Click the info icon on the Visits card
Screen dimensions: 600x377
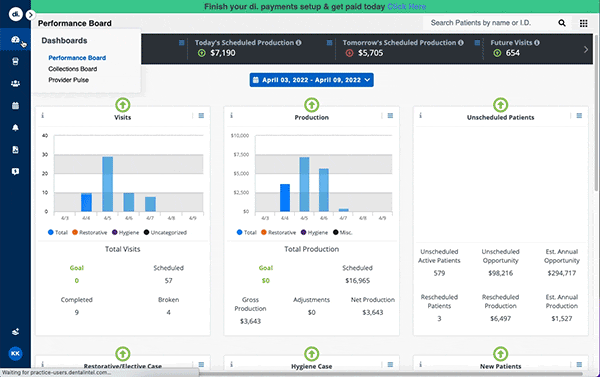42,115
